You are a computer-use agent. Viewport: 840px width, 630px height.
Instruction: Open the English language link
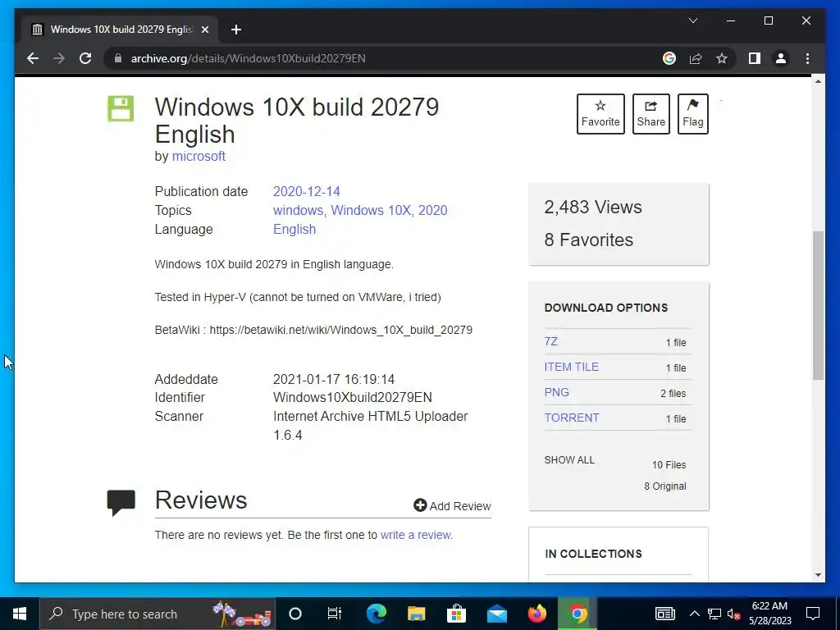point(294,229)
